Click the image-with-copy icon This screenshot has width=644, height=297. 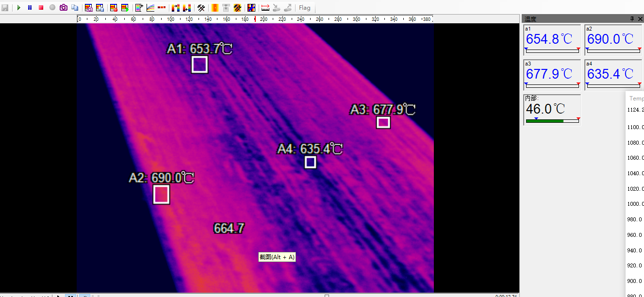(x=100, y=8)
